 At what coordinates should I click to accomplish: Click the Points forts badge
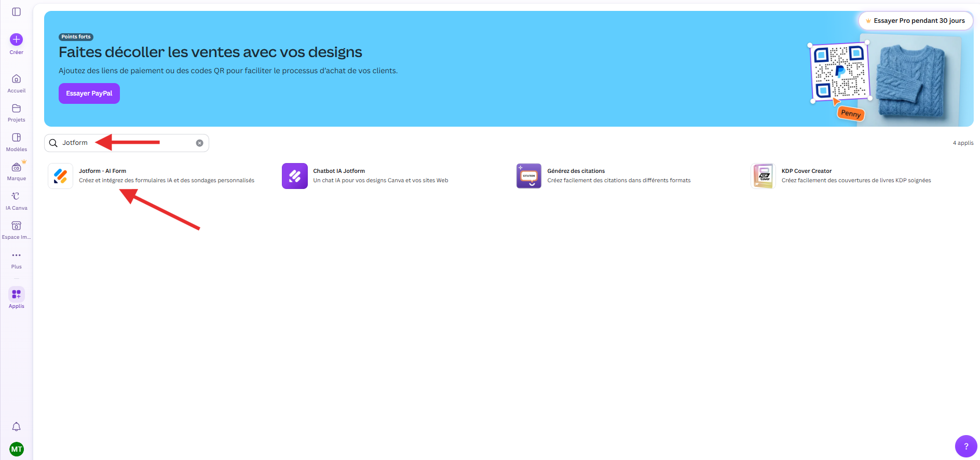click(76, 37)
